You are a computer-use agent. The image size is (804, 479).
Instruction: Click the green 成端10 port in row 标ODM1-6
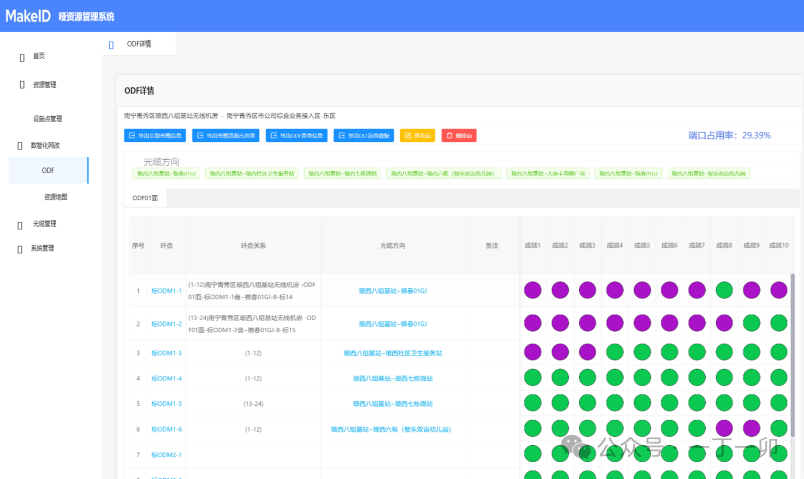[x=779, y=428]
